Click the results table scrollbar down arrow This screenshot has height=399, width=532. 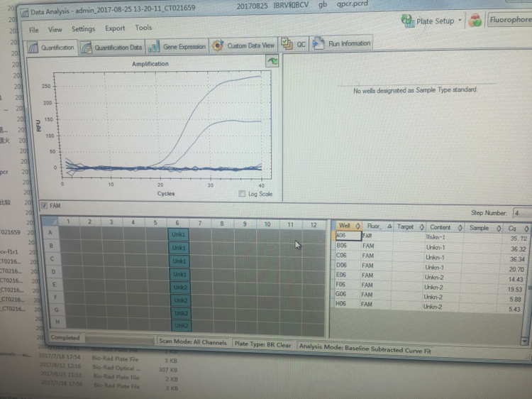click(524, 341)
